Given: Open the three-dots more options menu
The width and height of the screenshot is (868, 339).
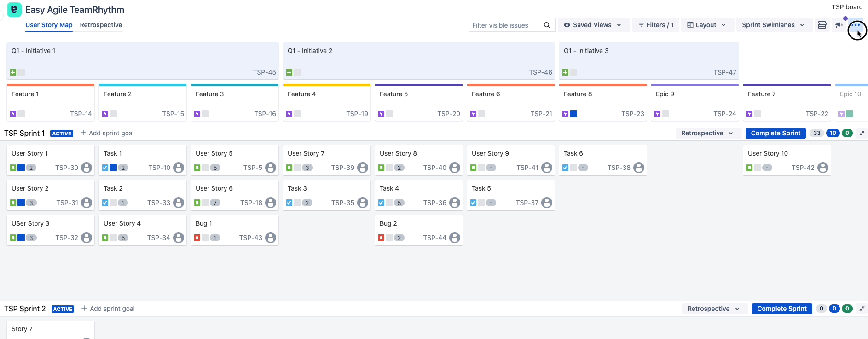Looking at the screenshot, I should pos(856,25).
